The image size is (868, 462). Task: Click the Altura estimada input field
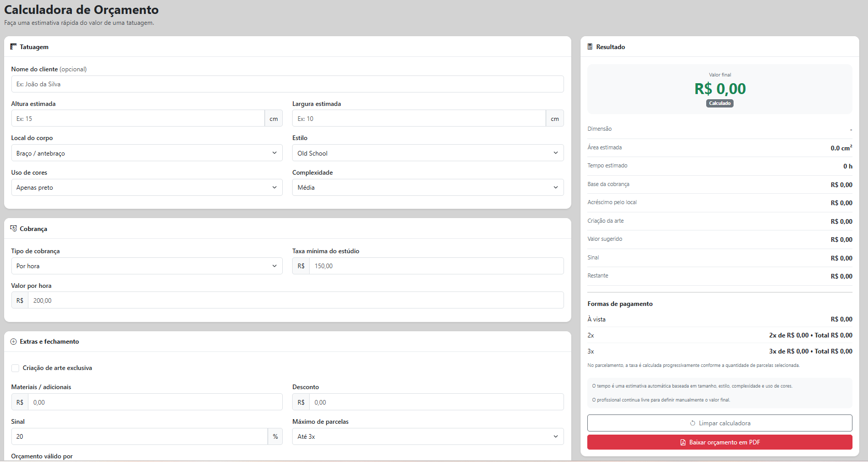tap(138, 118)
